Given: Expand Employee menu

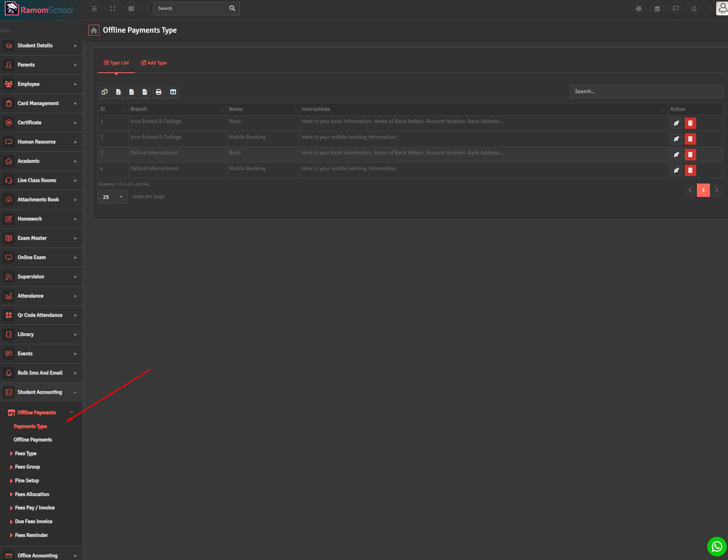Looking at the screenshot, I should click(41, 84).
